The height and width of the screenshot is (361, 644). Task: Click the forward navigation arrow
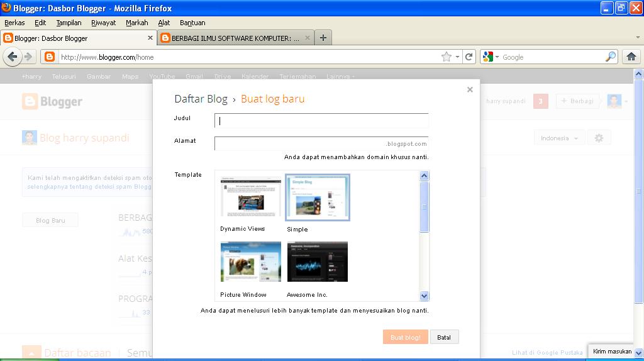(28, 57)
